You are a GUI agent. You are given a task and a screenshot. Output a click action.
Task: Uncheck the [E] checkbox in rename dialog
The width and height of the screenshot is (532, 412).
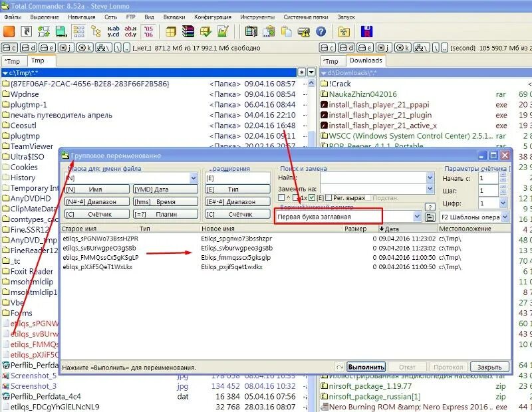312,197
